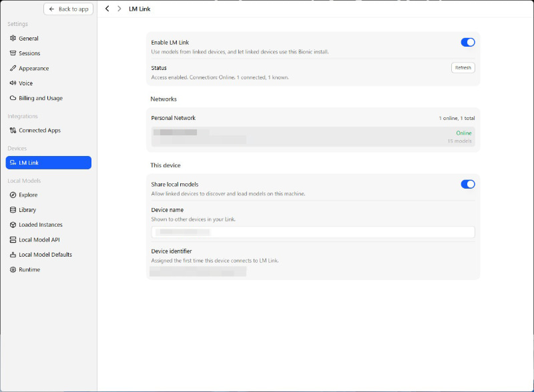Click the back arrow in Back to app
The image size is (534, 392).
[x=51, y=9]
